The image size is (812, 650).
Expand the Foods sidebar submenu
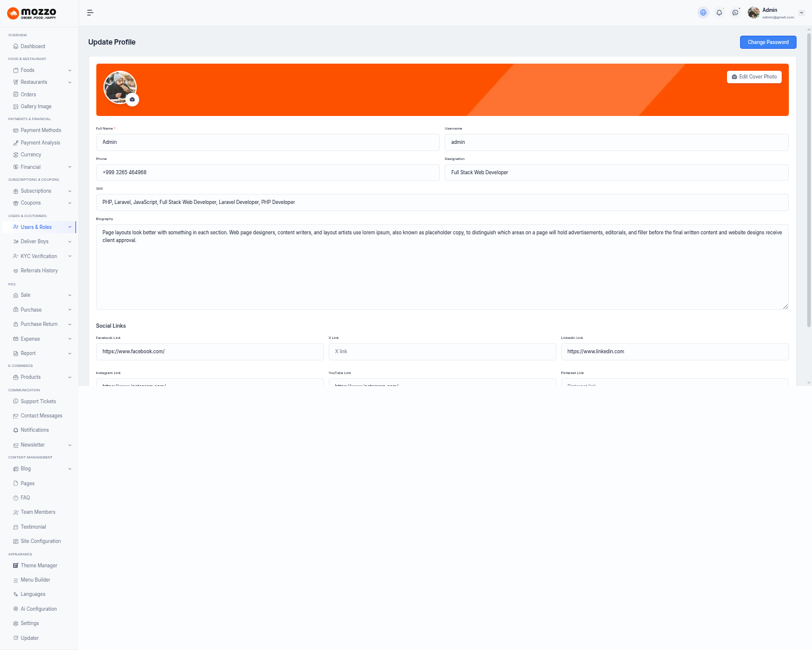70,70
